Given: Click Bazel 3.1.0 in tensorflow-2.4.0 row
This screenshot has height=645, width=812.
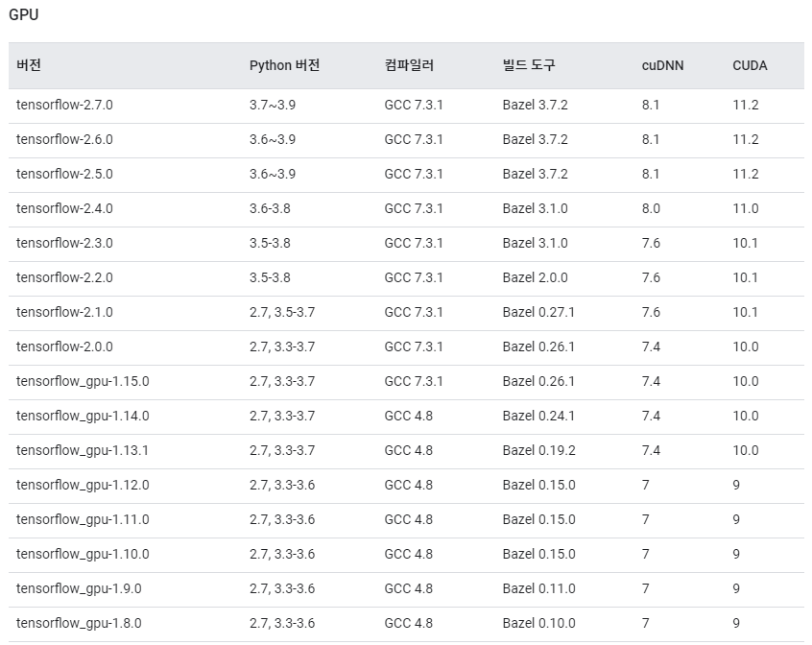Looking at the screenshot, I should (x=535, y=208).
